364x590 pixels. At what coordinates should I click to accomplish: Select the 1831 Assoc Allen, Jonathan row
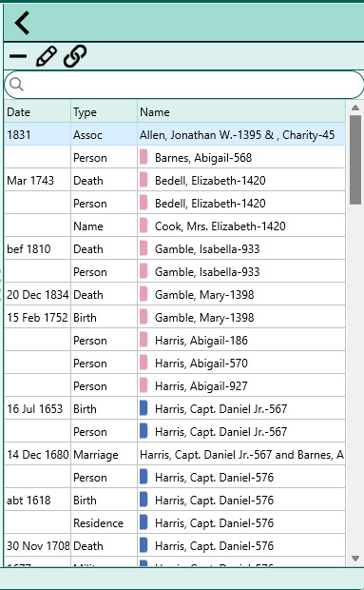[x=175, y=135]
